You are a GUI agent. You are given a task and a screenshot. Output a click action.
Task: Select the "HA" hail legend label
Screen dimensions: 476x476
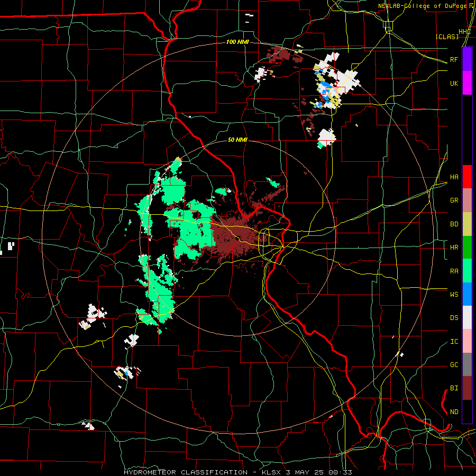click(x=454, y=177)
